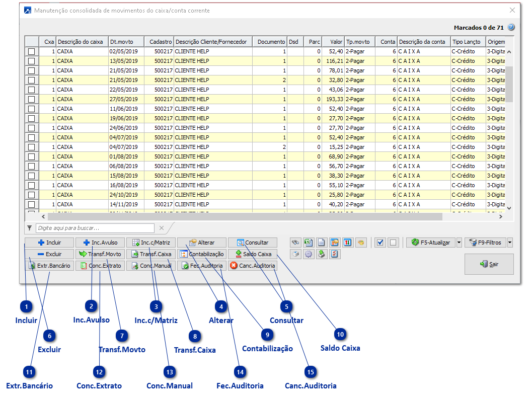Click the Valor column header

(333, 42)
